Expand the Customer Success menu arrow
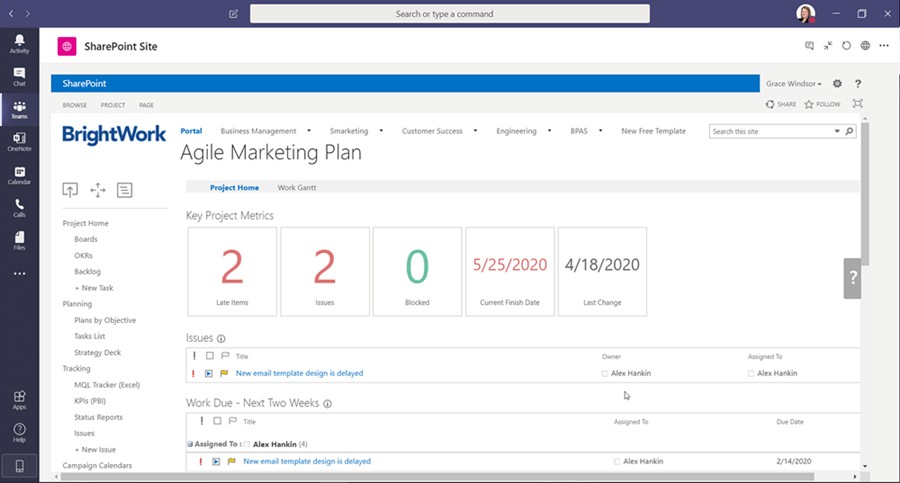900x483 pixels. [475, 131]
